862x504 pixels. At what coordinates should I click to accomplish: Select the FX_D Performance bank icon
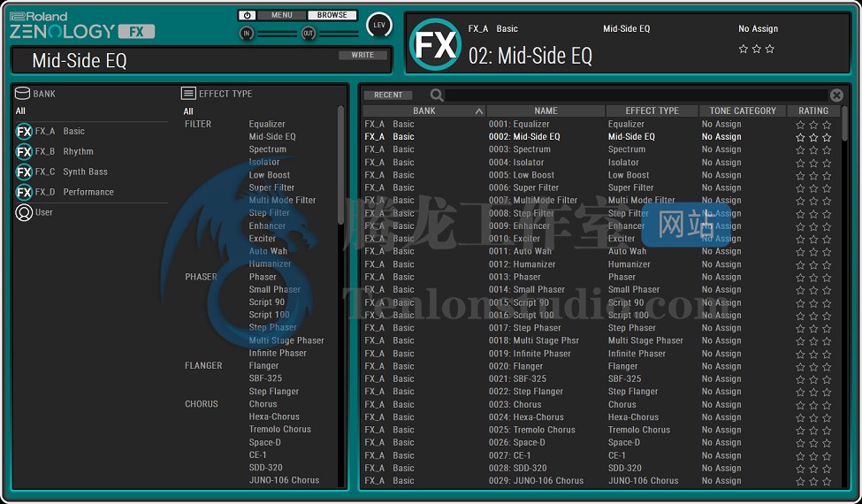coord(24,193)
